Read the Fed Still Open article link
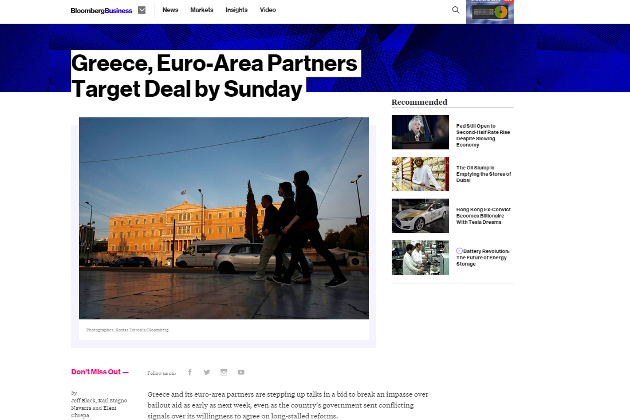The image size is (630, 420). click(483, 135)
